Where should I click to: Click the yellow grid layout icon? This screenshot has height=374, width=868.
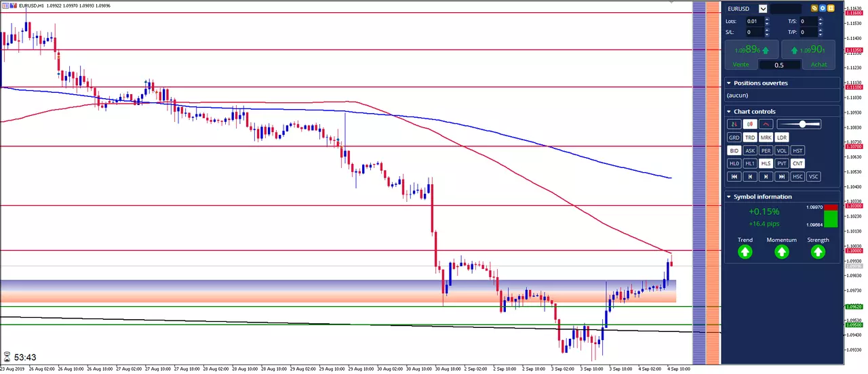click(831, 9)
